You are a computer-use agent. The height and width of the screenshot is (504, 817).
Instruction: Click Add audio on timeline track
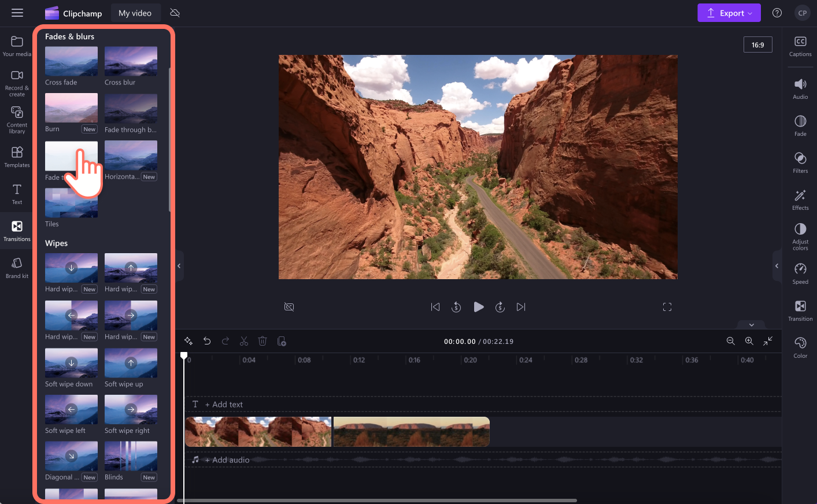coord(227,460)
